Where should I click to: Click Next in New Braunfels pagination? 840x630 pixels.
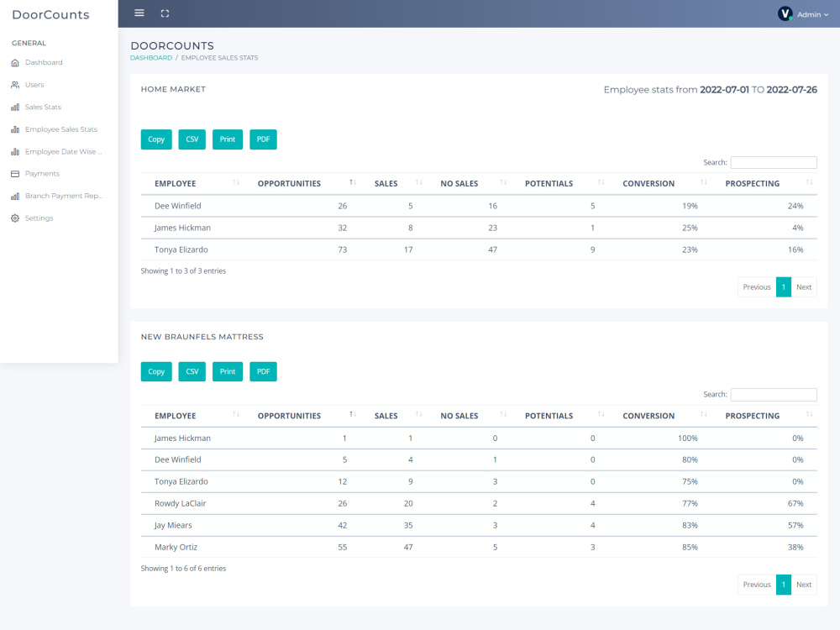click(x=804, y=585)
